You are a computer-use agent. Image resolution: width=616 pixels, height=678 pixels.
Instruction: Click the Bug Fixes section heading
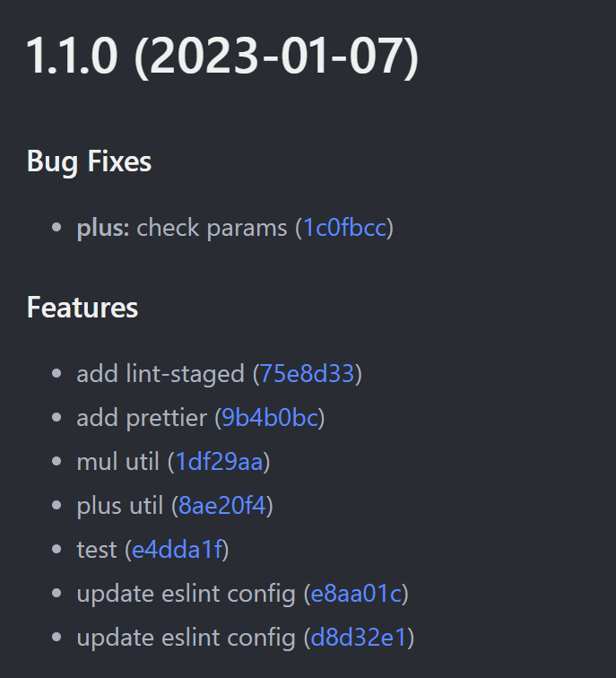tap(89, 161)
